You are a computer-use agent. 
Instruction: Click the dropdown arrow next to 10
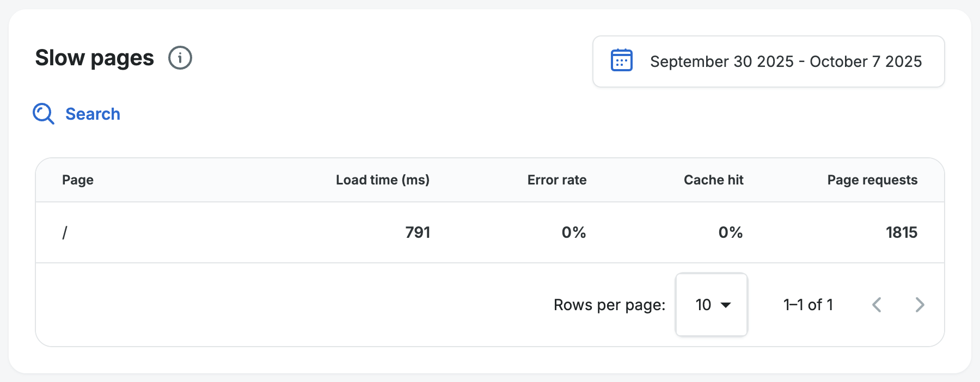click(x=726, y=305)
